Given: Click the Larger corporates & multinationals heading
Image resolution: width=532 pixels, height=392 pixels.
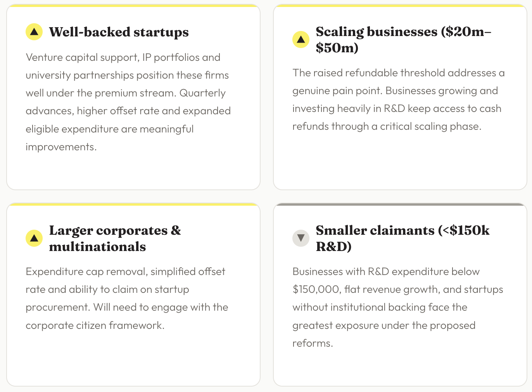Looking at the screenshot, I should (115, 238).
